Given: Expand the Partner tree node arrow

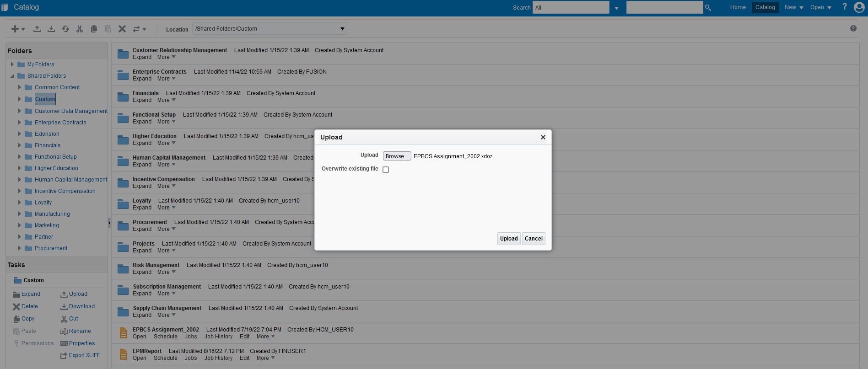Looking at the screenshot, I should pyautogui.click(x=20, y=237).
